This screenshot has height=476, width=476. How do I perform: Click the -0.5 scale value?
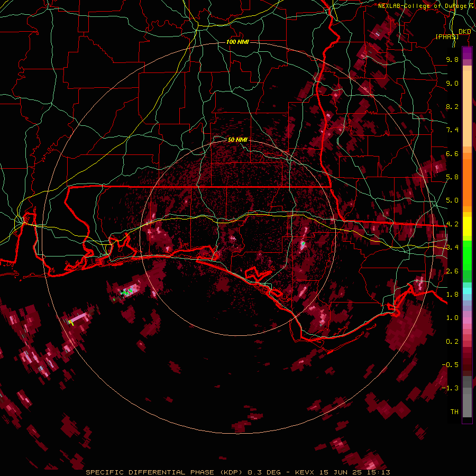(x=450, y=365)
